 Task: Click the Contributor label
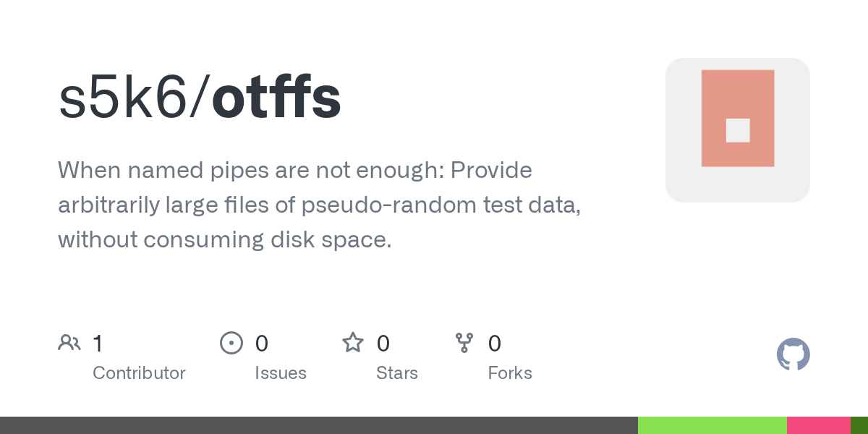139,373
